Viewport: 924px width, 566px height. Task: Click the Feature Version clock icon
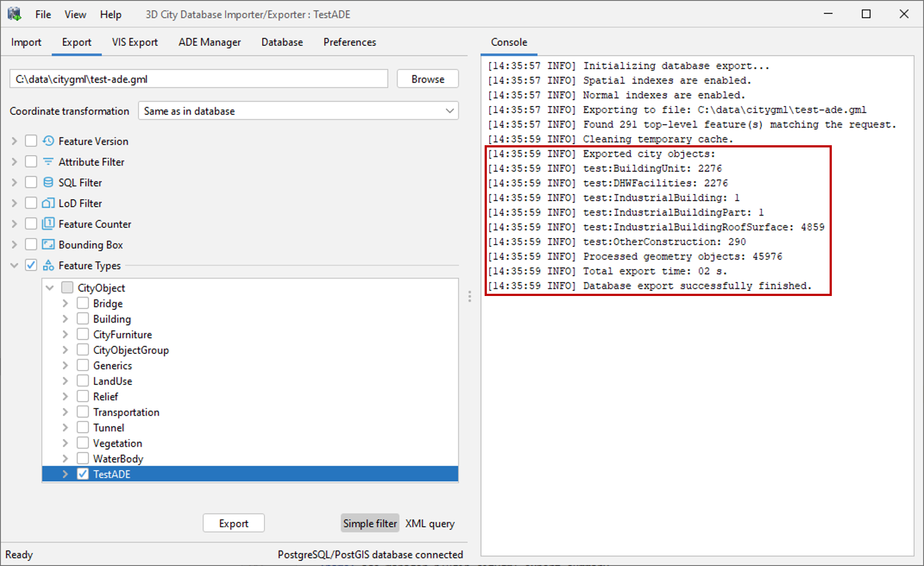tap(49, 141)
